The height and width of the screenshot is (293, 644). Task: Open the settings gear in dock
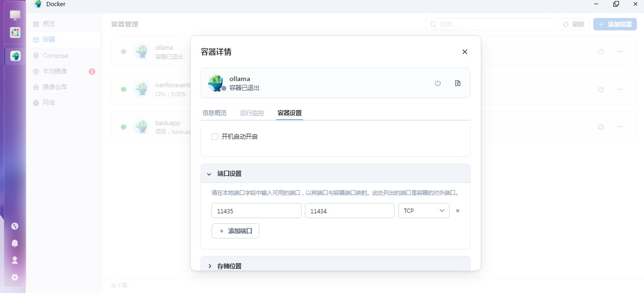[15, 277]
